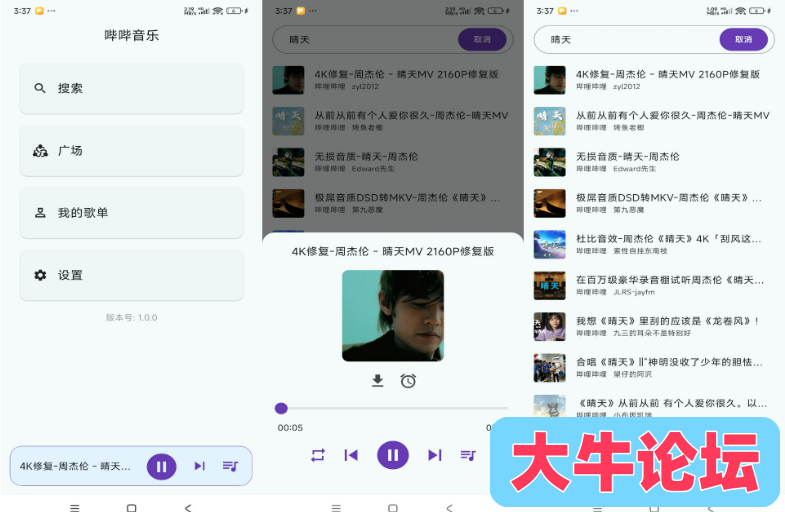The width and height of the screenshot is (785, 512).
Task: Tap the home navigation square on home screen
Action: [x=132, y=507]
